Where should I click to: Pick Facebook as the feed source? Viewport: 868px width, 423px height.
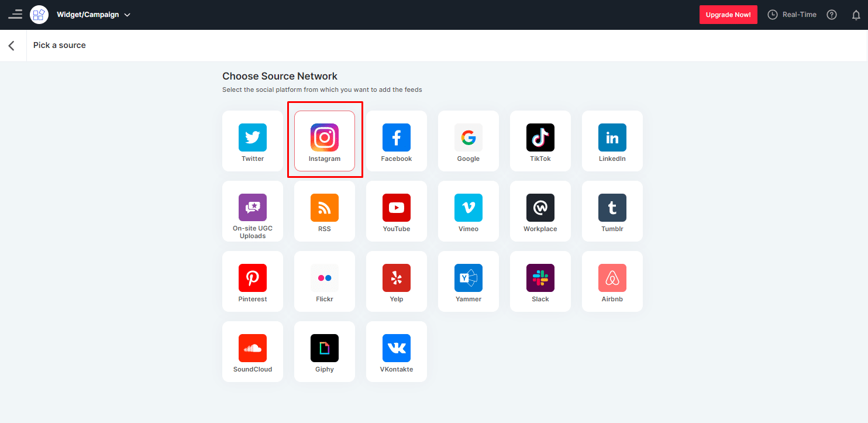pos(397,140)
